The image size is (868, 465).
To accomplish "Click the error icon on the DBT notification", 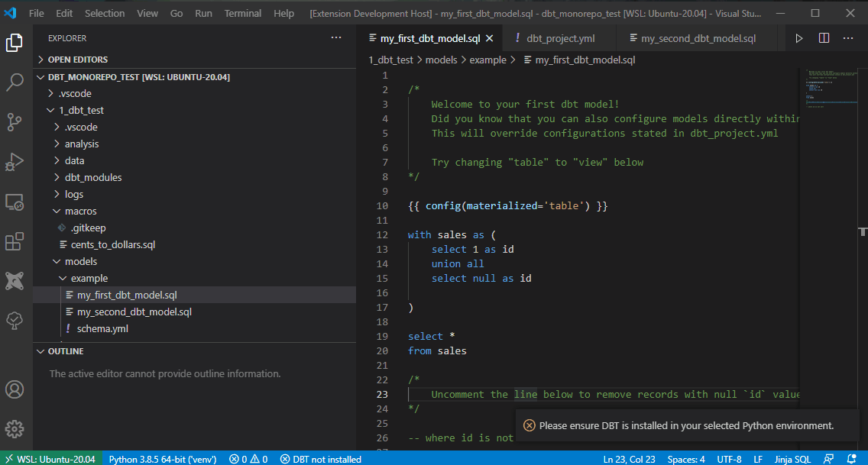I will (530, 425).
